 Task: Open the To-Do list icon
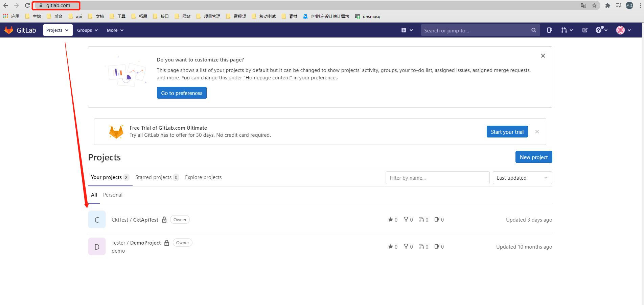point(585,30)
